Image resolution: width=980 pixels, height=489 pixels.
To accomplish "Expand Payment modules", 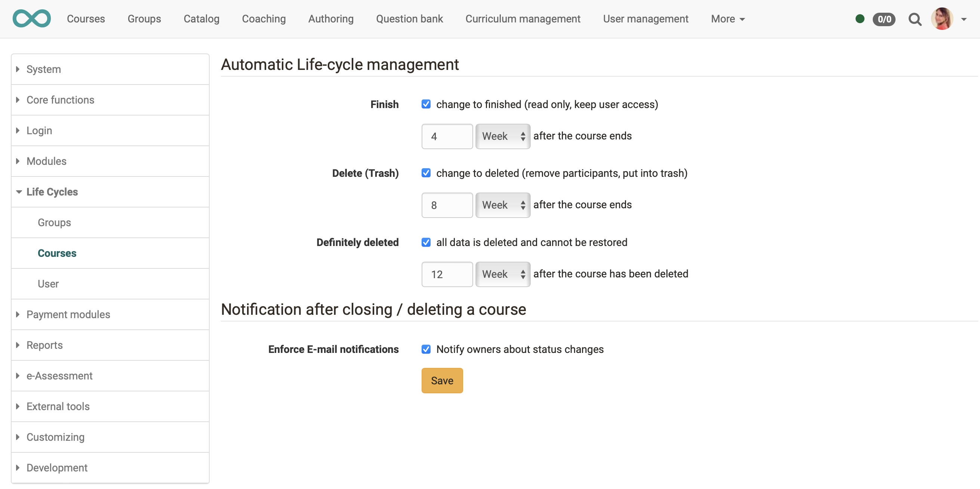I will (x=110, y=315).
